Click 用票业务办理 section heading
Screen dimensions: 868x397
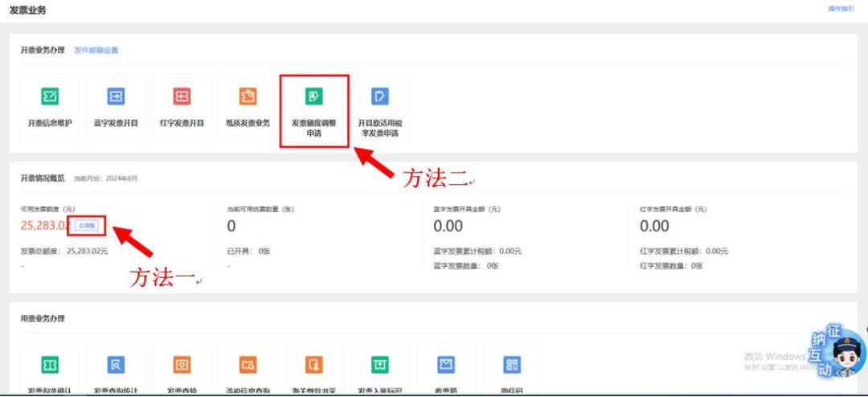click(43, 319)
